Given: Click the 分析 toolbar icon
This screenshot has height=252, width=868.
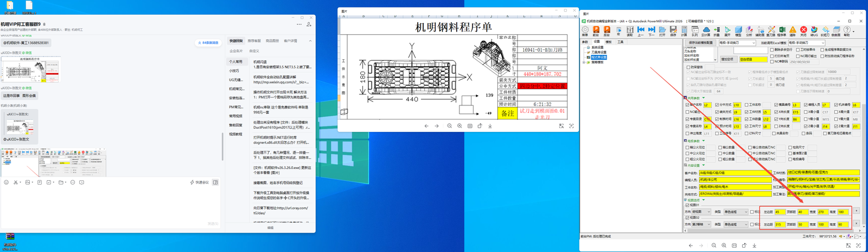Looking at the screenshot, I should pos(749,30).
